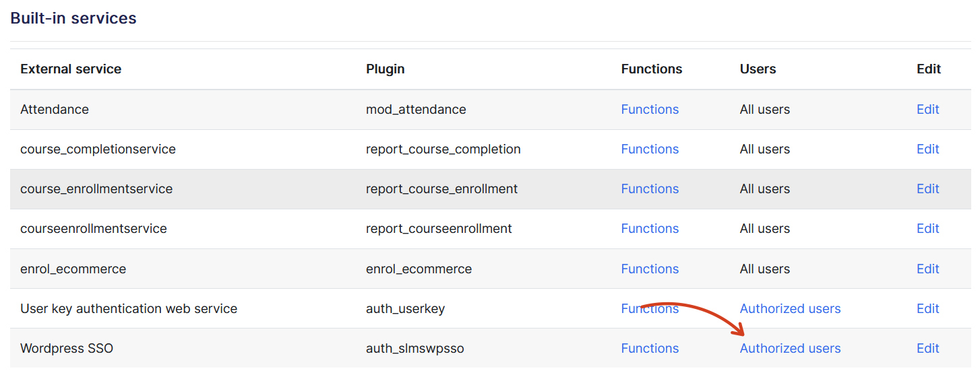The height and width of the screenshot is (379, 980).
Task: Click the Plugin column header
Action: (385, 69)
